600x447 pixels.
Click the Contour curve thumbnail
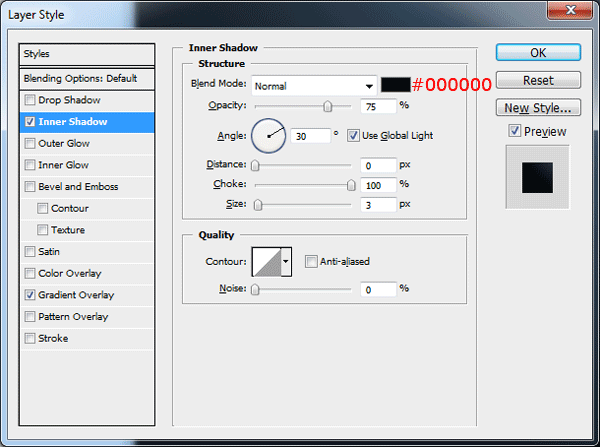[x=266, y=262]
